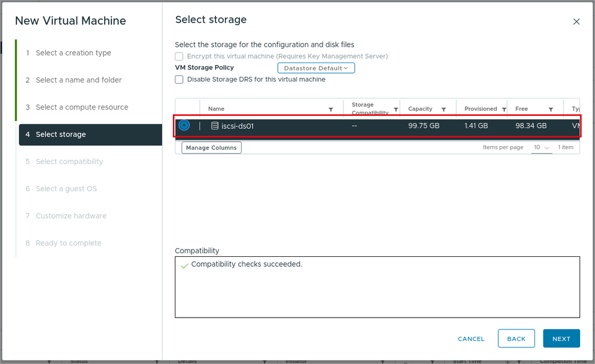
Task: Click the 99.75 GB capacity value
Action: [x=424, y=126]
